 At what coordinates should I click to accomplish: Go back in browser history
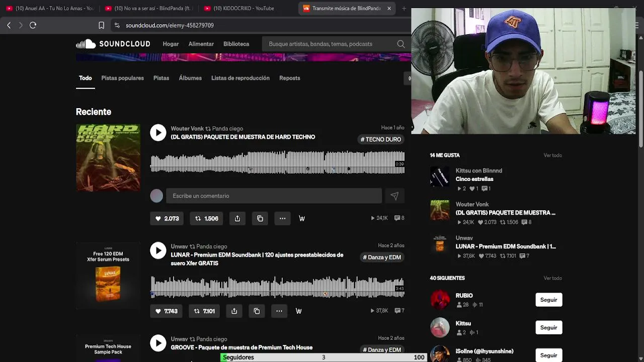(9, 25)
